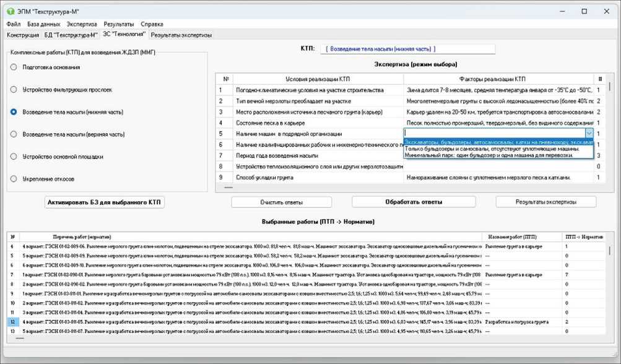This screenshot has height=364, width=621.
Task: Click factor cell "Карьер удален на 20-50 км"
Action: 498,112
